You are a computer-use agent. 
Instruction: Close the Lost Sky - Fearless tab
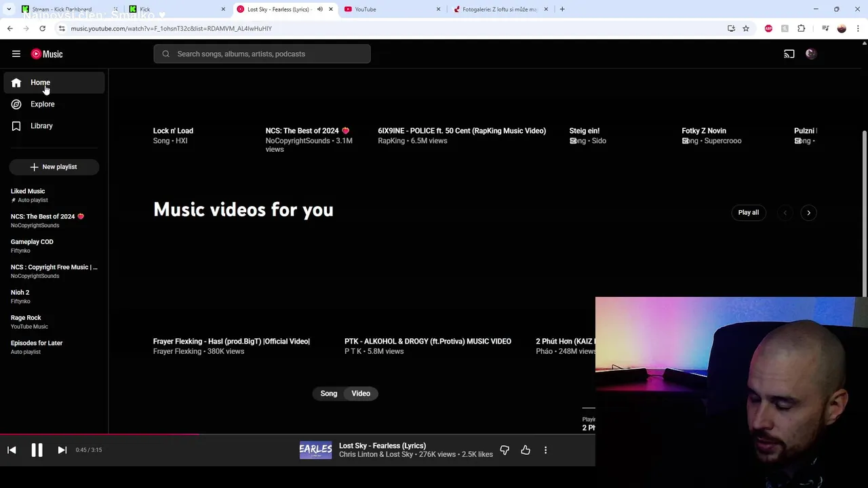point(331,9)
